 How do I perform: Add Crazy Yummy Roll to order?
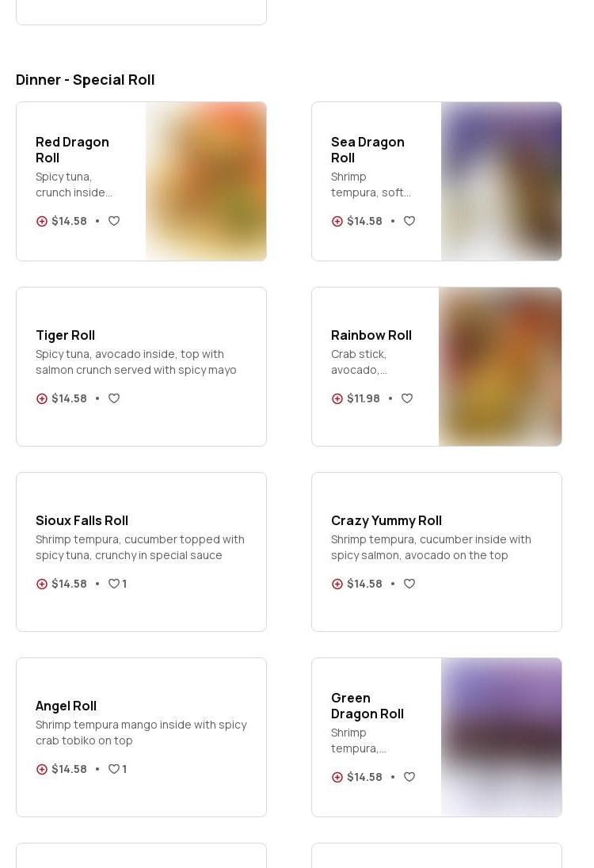click(x=337, y=584)
